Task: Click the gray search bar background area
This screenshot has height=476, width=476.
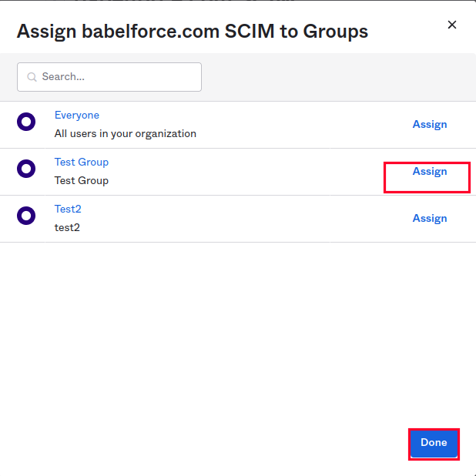Action: (334, 77)
